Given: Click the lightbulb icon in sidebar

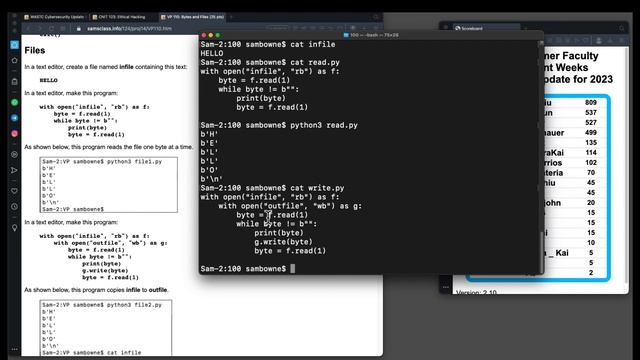Looking at the screenshot, I should 14,228.
